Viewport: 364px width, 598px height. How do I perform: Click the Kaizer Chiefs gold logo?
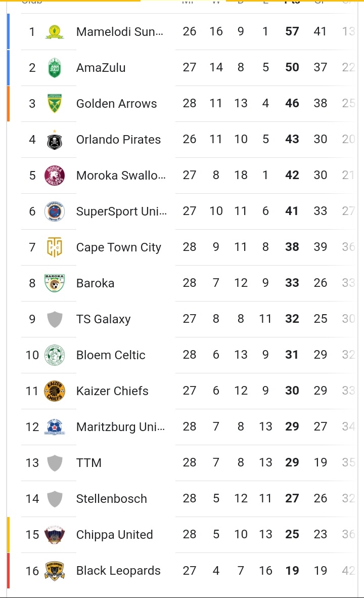pyautogui.click(x=55, y=391)
